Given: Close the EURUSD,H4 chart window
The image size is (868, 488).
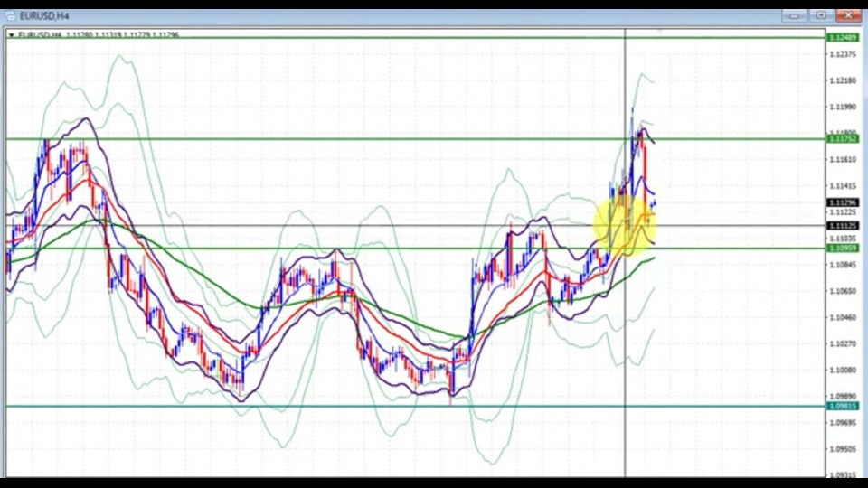Looking at the screenshot, I should tap(848, 16).
